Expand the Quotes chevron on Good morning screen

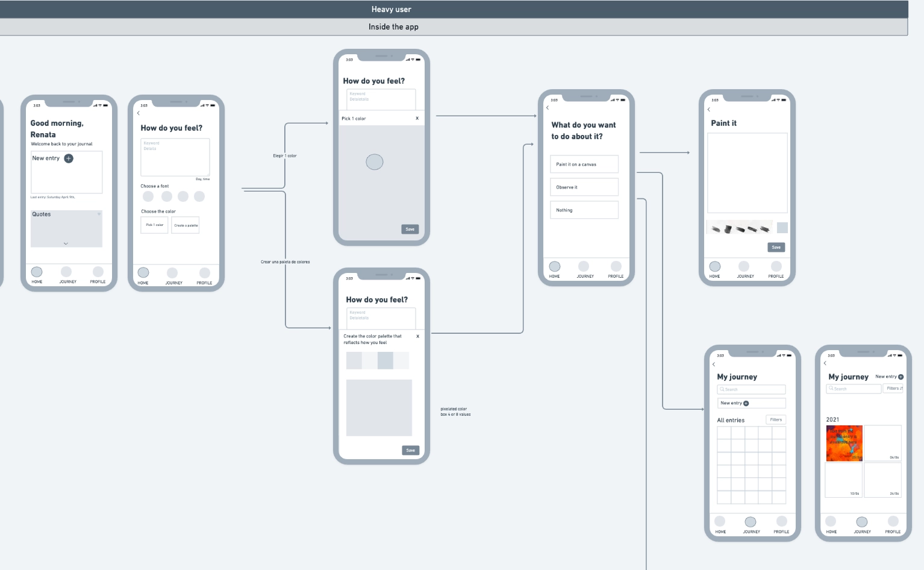(x=66, y=243)
